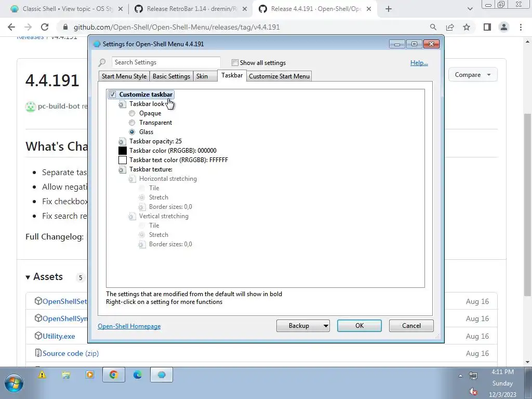Viewport: 532px width, 399px height.
Task: Open the Backup dropdown button
Action: point(303,326)
